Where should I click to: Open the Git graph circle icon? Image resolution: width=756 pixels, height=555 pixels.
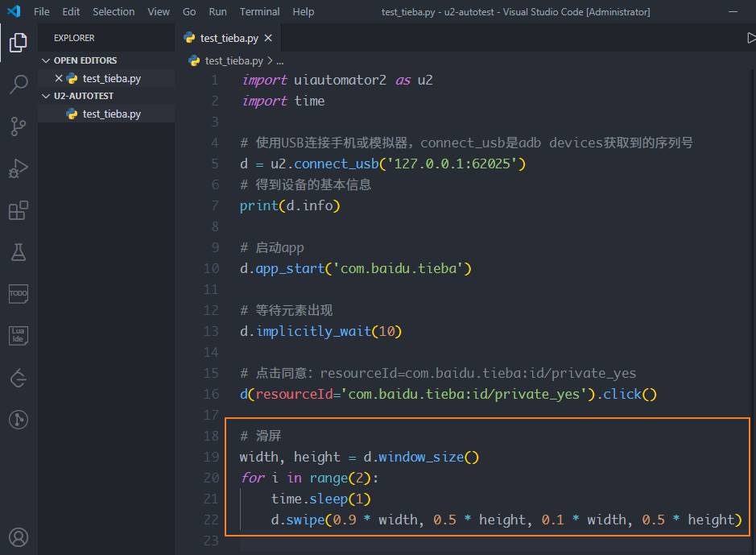(x=19, y=420)
